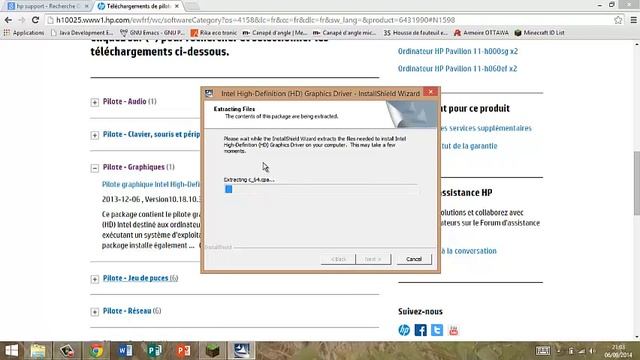Open the Rika eco tronic bookmark
This screenshot has width=640, height=360.
click(x=213, y=33)
